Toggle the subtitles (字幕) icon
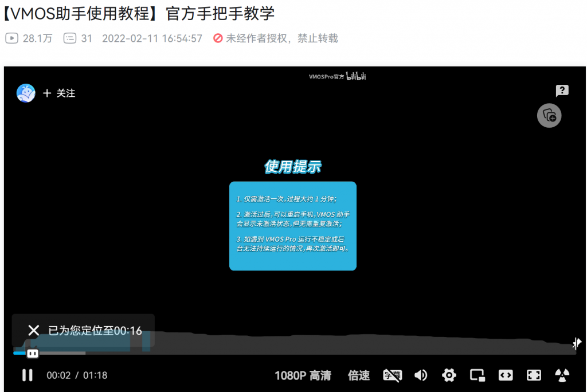The height and width of the screenshot is (392, 587). (393, 375)
